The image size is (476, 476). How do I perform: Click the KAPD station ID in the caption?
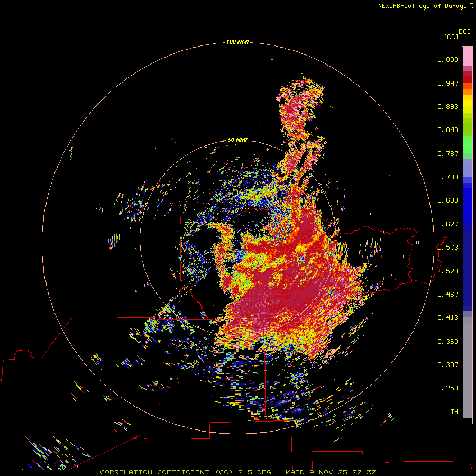(295, 472)
